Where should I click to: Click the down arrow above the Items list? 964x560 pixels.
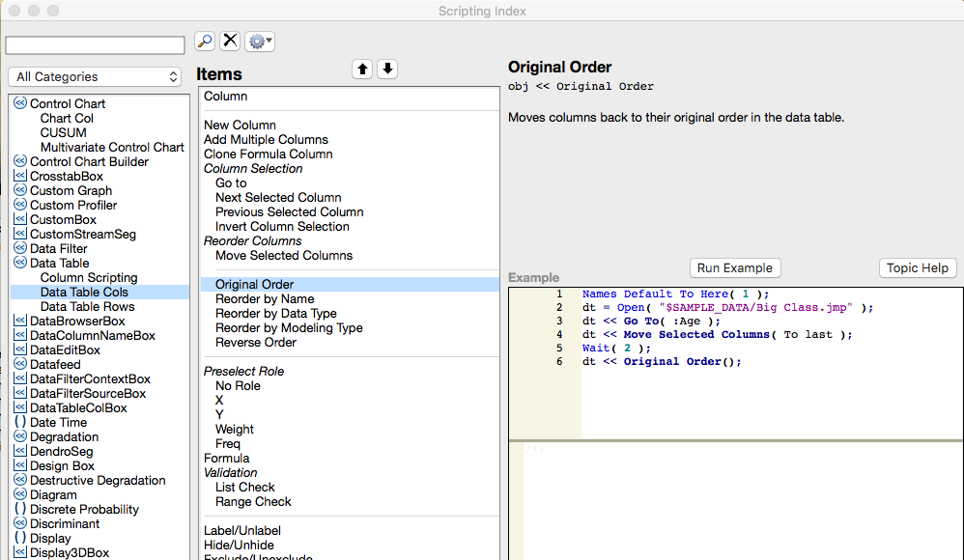[387, 69]
